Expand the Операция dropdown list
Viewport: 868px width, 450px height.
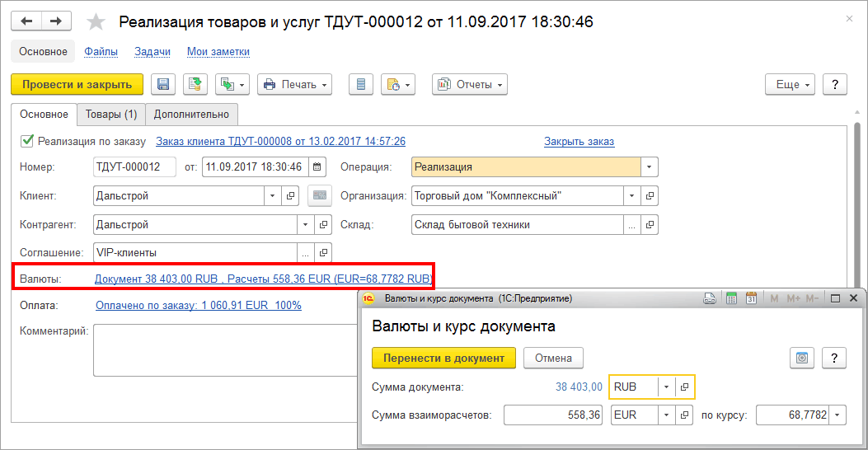pos(650,167)
